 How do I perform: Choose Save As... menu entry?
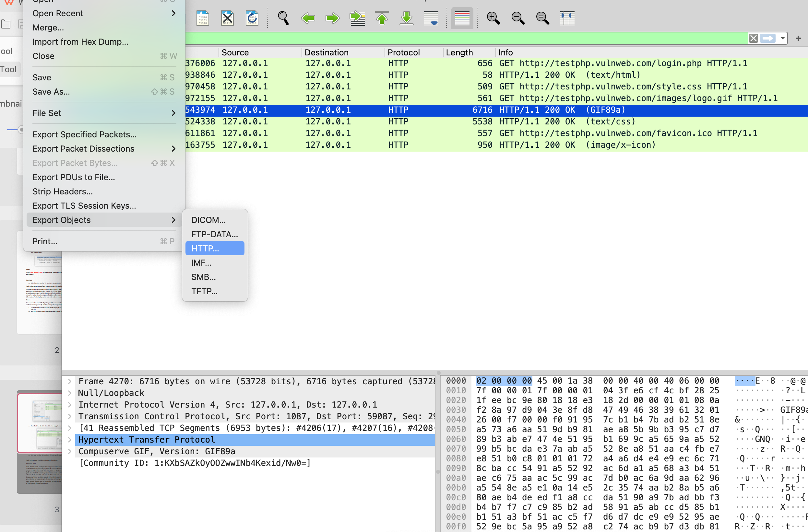(104, 92)
